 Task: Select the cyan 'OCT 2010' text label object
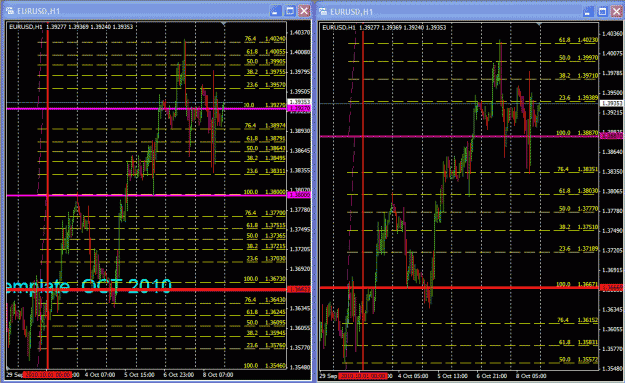click(x=126, y=286)
